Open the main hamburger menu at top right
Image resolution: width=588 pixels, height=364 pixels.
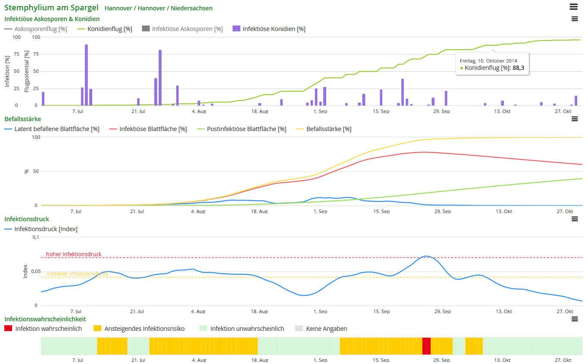(573, 6)
